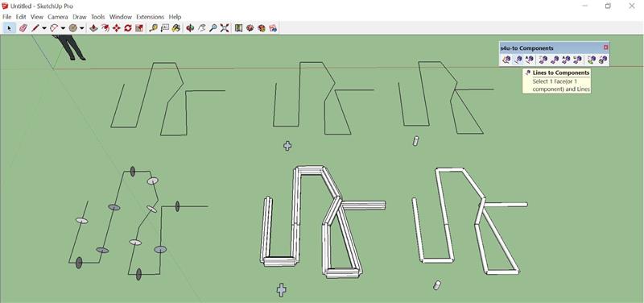Select the Circle shape tool
The width and height of the screenshot is (644, 303).
coord(73,28)
